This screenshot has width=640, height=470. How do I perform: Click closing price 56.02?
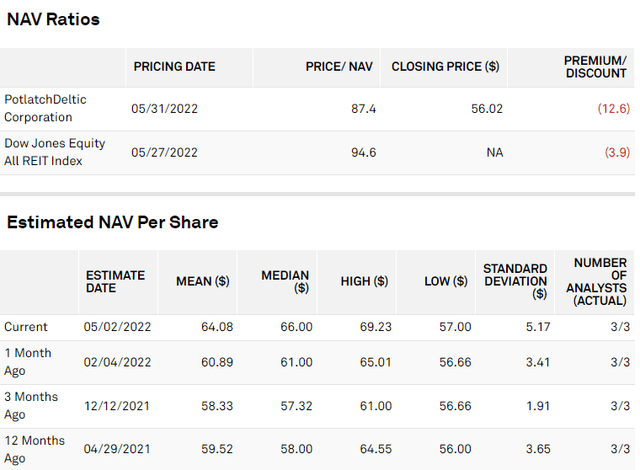click(487, 109)
